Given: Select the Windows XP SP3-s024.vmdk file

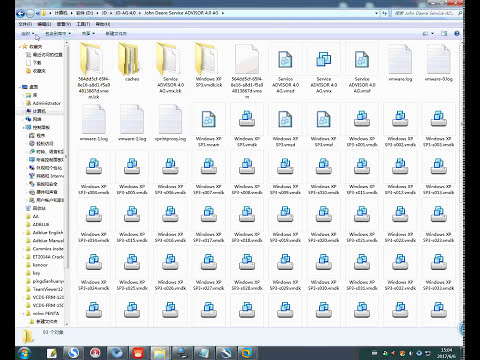Looking at the screenshot, I should pos(94,268).
